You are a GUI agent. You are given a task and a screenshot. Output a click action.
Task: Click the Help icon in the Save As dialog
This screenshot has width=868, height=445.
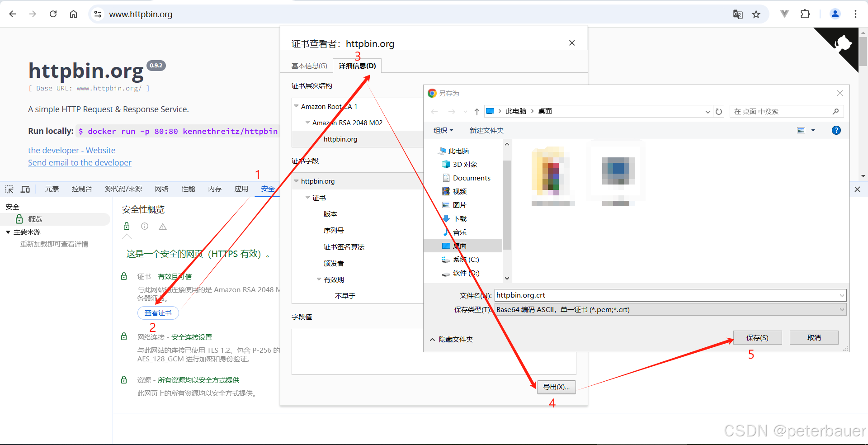[x=836, y=130]
